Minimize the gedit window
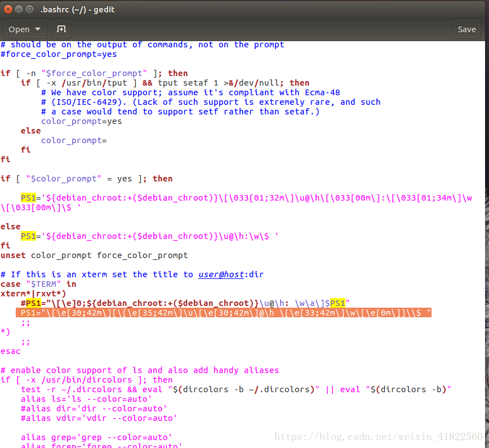This screenshot has height=448, width=489. (x=19, y=10)
